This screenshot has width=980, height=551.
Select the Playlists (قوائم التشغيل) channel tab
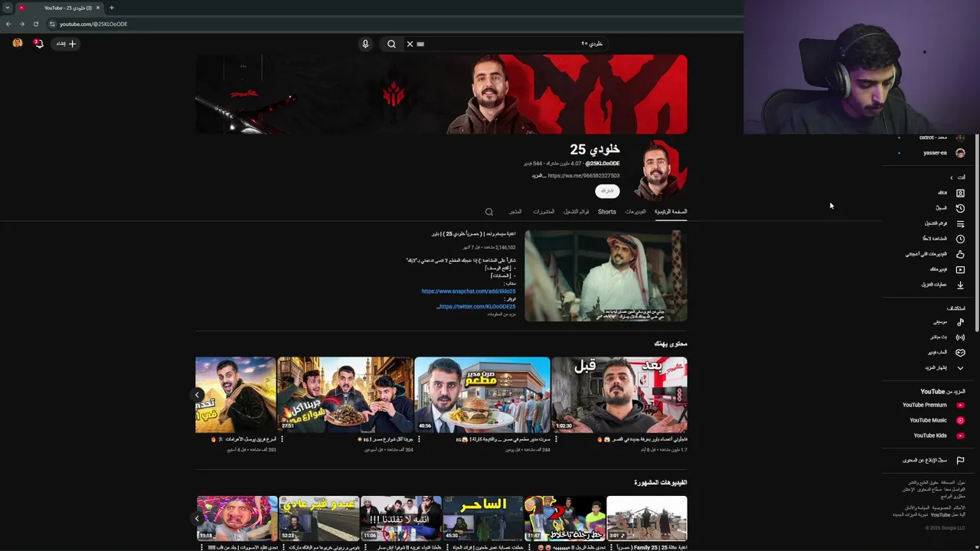pos(577,212)
